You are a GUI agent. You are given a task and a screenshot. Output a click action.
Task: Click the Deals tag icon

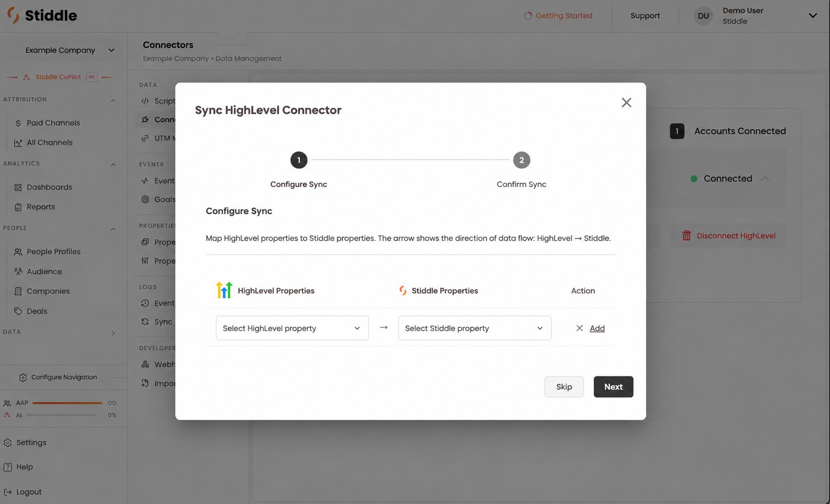[x=18, y=311]
